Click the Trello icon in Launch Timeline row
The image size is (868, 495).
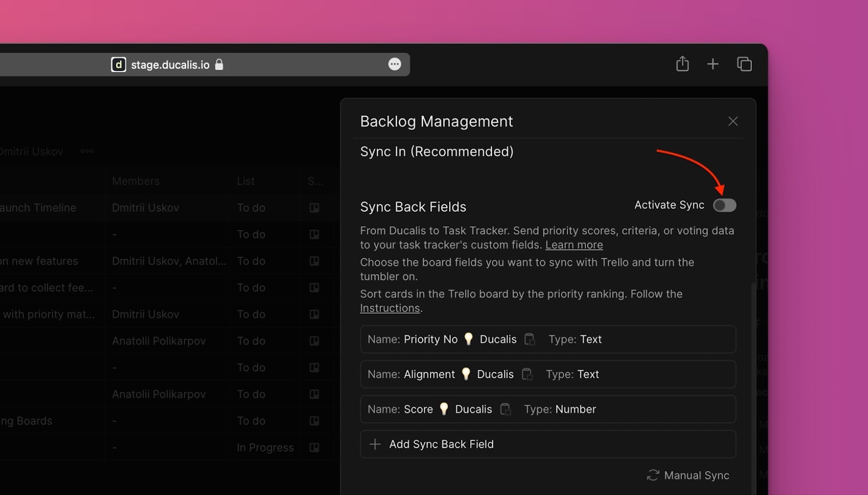coord(314,208)
